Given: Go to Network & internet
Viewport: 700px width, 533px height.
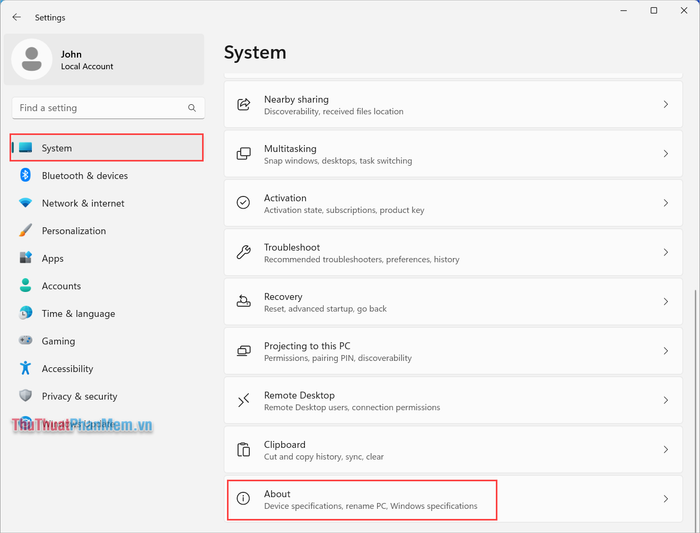Looking at the screenshot, I should point(107,203).
